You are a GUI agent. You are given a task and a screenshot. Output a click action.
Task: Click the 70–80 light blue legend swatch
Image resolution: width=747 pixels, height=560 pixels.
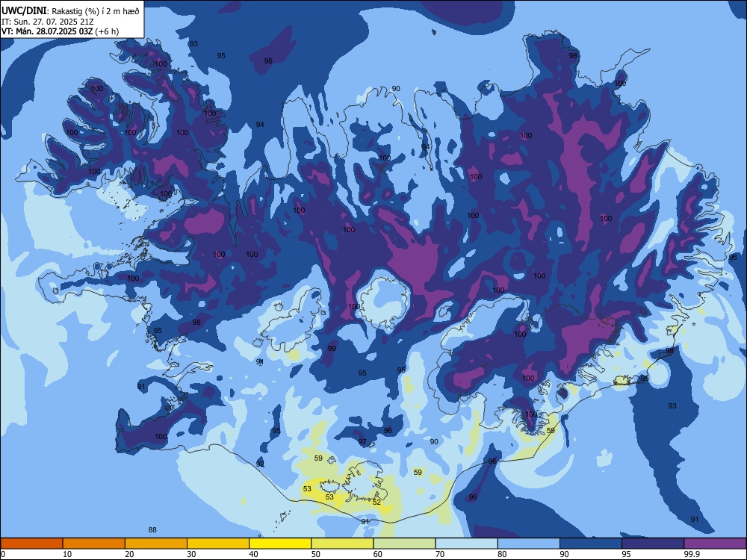point(466,544)
